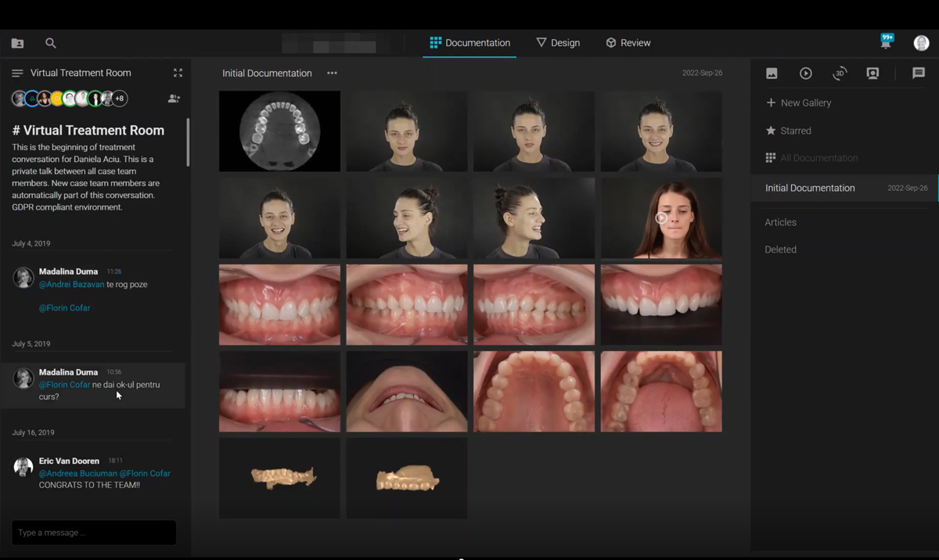939x560 pixels.
Task: Open the CT scan thumbnail
Action: [x=279, y=131]
